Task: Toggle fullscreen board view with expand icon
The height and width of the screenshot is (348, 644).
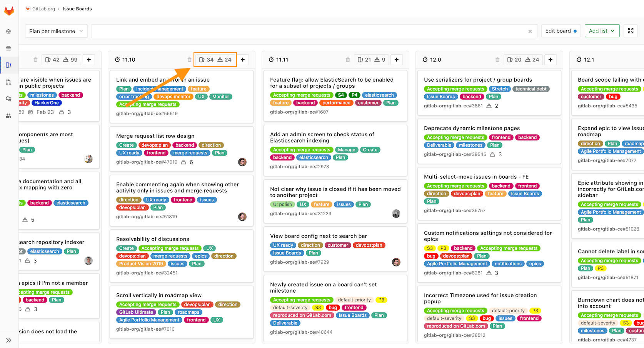Action: [631, 30]
